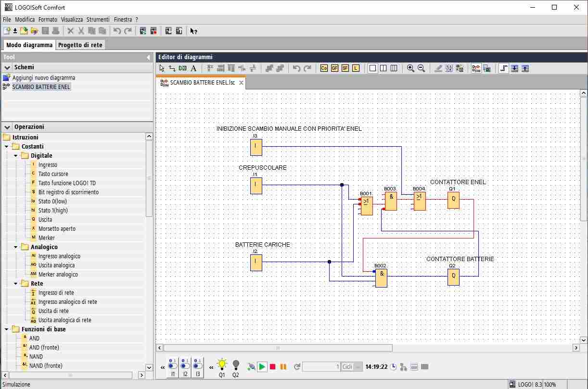This screenshot has width=588, height=389.
Task: Split editor into two windows
Action: 383,68
